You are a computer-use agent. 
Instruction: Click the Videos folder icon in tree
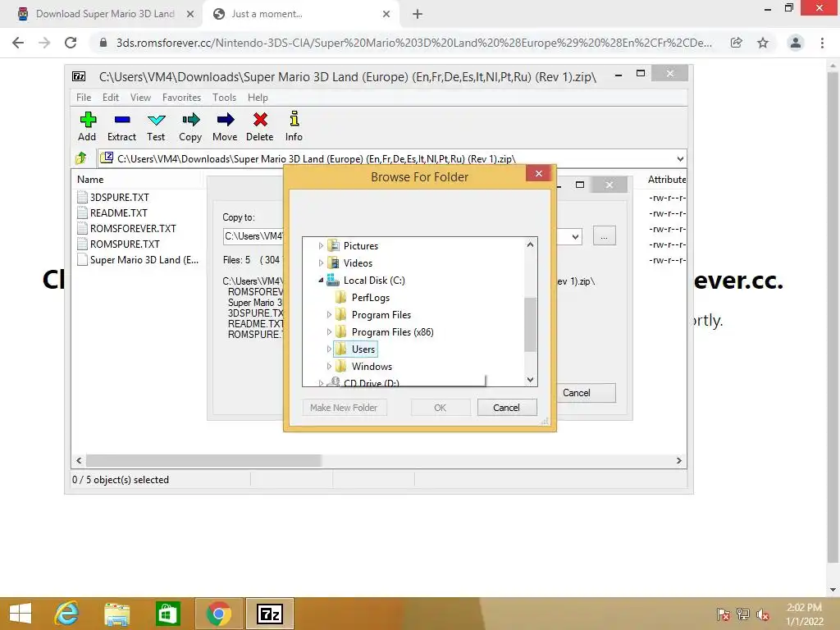(333, 262)
